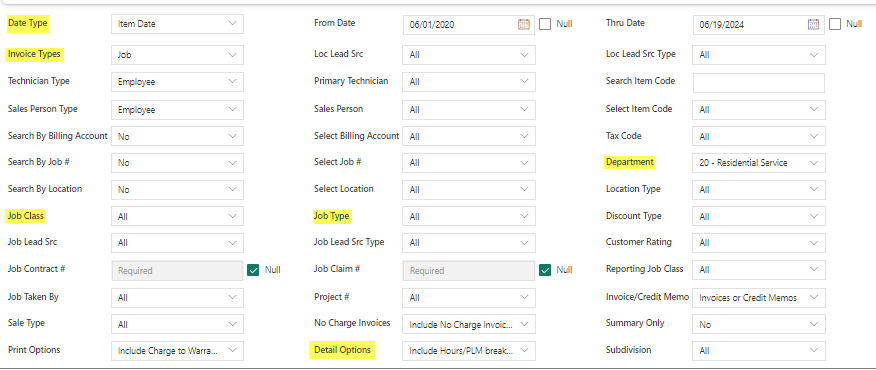Open the From Date calendar picker icon

(523, 24)
